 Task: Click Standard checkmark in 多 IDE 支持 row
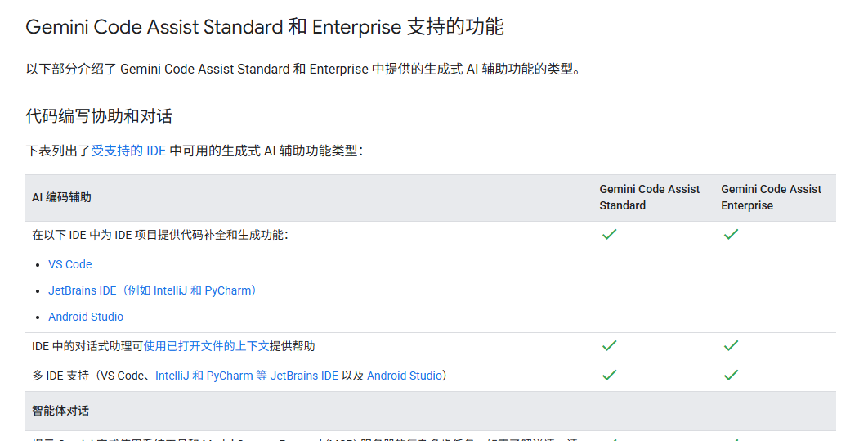(609, 376)
